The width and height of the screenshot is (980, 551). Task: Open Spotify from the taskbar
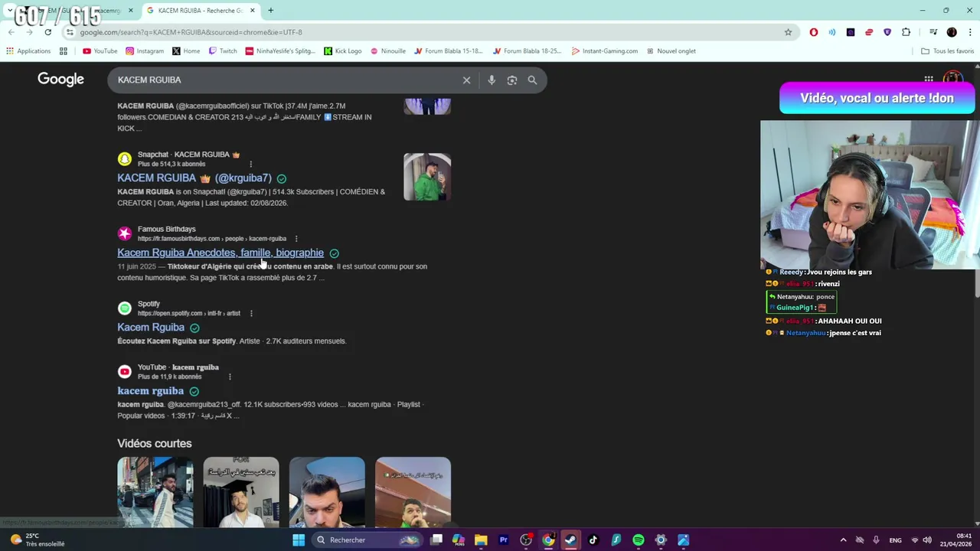pos(638,540)
